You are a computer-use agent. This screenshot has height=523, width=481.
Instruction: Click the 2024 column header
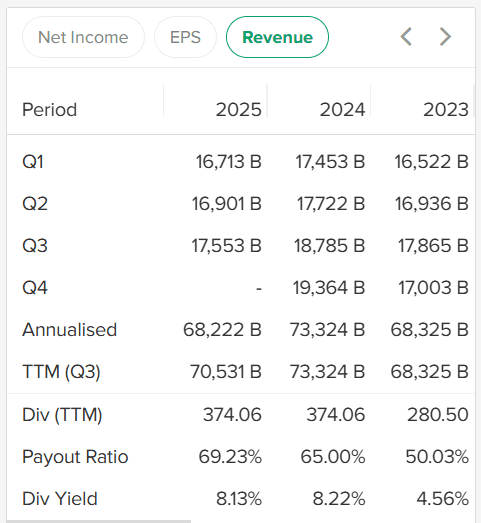(x=342, y=110)
